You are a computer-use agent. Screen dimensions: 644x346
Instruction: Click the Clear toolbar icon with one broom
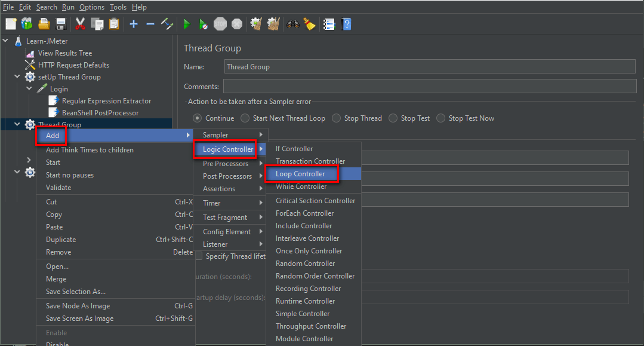[256, 24]
